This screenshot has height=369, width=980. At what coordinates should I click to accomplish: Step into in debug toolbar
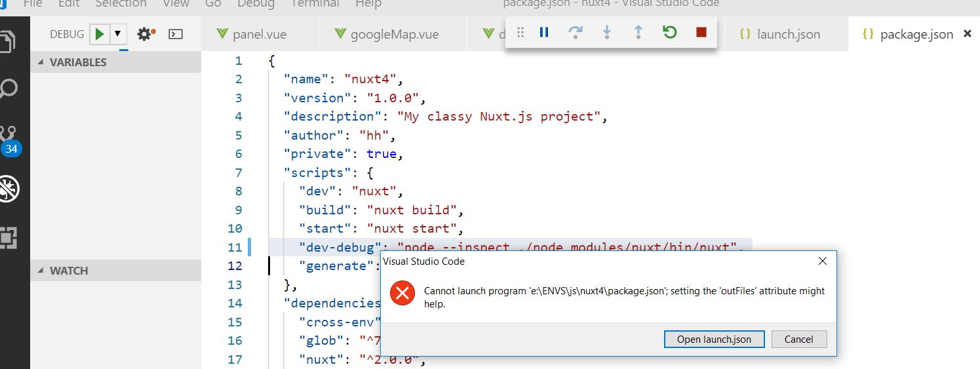(x=607, y=32)
